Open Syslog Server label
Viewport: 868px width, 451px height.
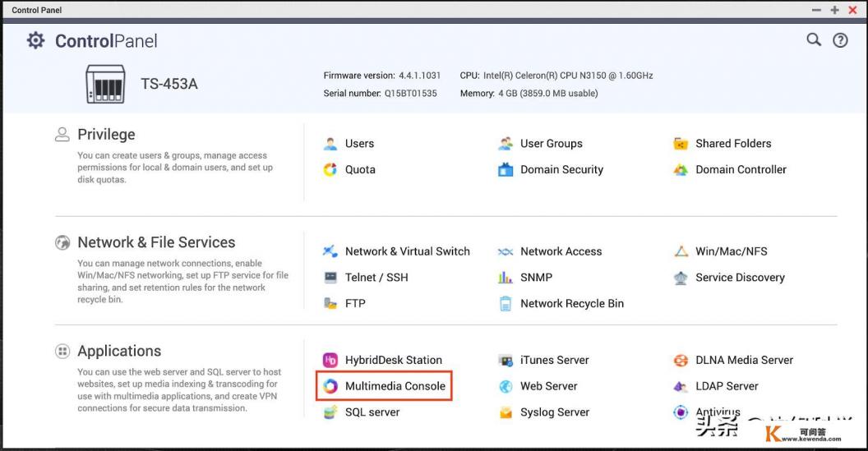(x=555, y=412)
